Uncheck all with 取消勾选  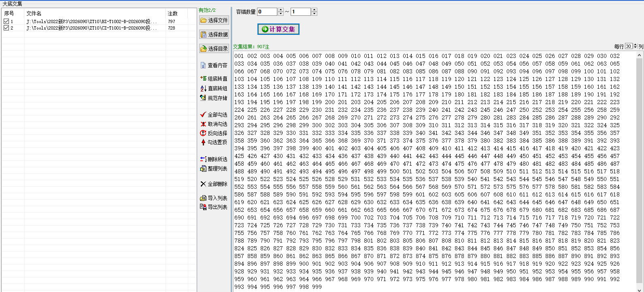coord(214,124)
